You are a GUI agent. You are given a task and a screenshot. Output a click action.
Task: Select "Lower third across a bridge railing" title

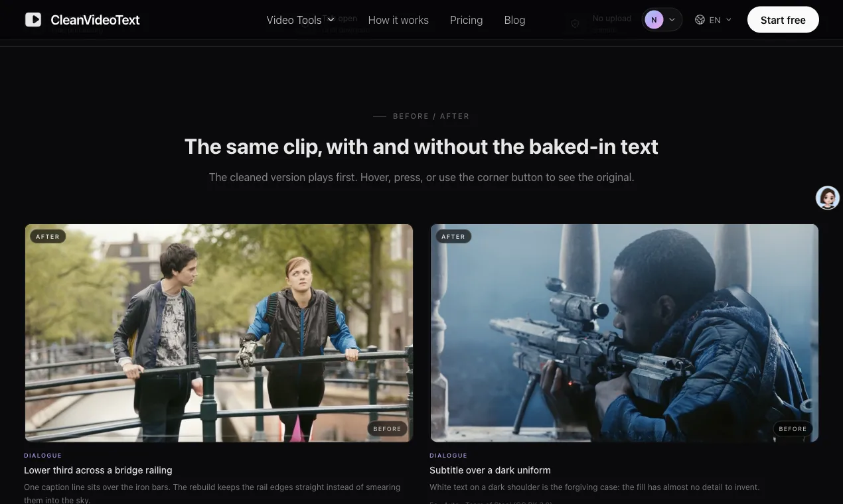click(x=98, y=470)
